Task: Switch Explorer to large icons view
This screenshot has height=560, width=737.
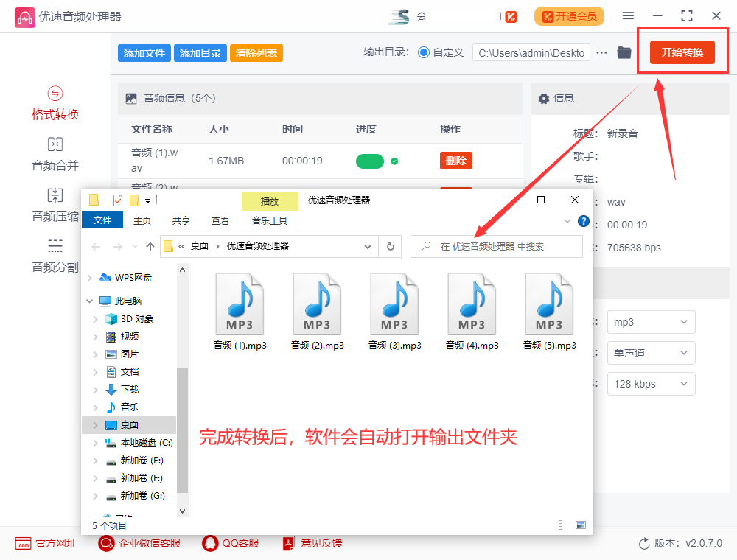Action: (x=581, y=525)
